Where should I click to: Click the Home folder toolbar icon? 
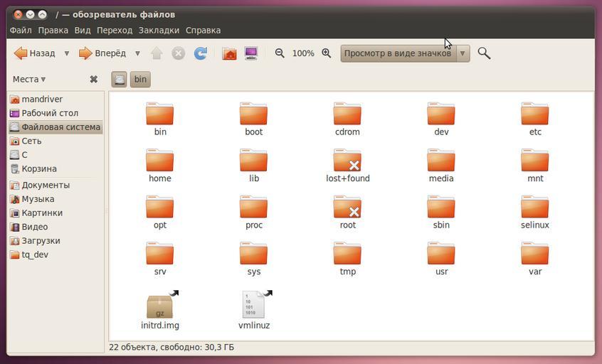(x=229, y=53)
